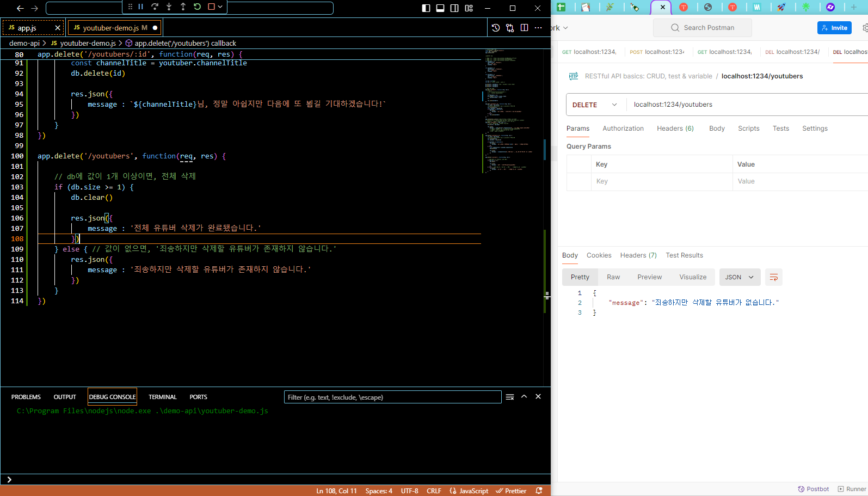The image size is (868, 496).
Task: Grab the debug toolbar drag handle
Action: [130, 7]
